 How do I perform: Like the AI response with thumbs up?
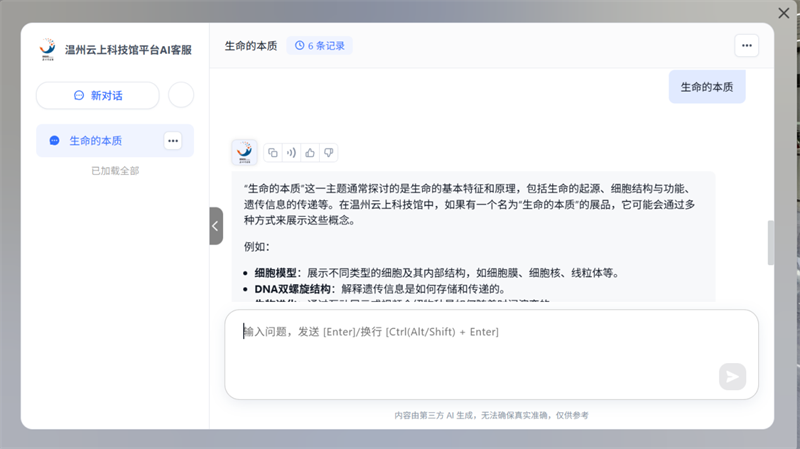pos(310,153)
